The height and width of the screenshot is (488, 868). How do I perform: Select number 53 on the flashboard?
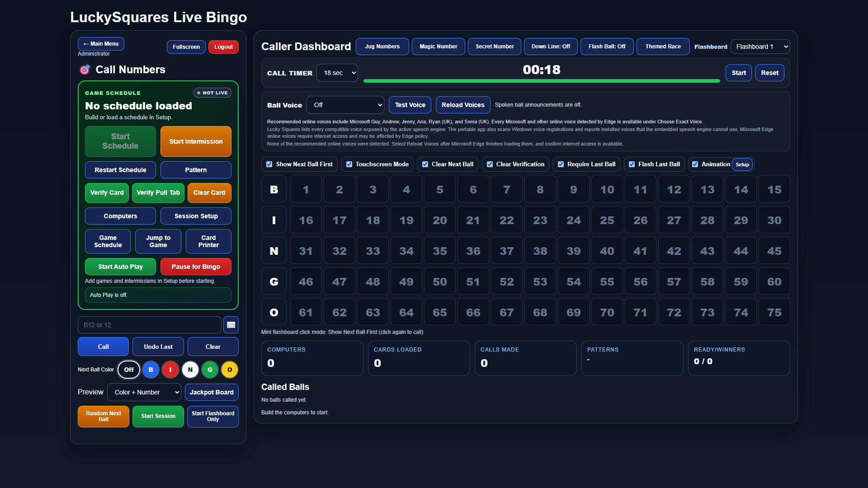click(540, 282)
